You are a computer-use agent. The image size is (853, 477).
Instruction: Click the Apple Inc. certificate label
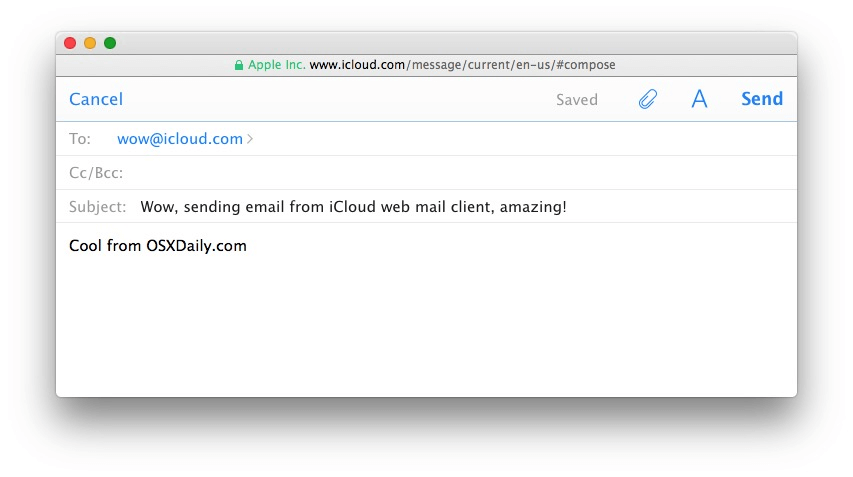pyautogui.click(x=276, y=65)
